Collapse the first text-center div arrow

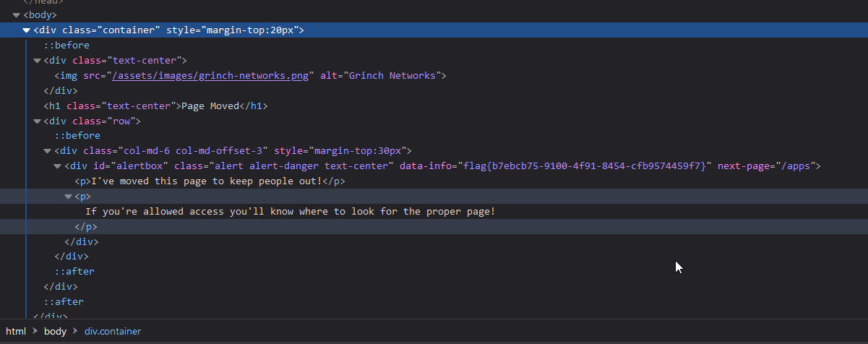[38, 61]
